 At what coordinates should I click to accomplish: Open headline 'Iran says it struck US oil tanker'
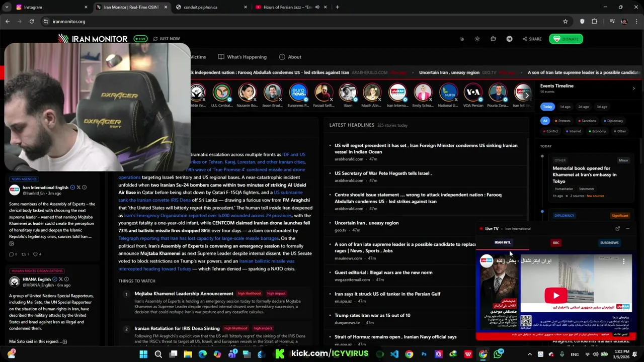387,294
